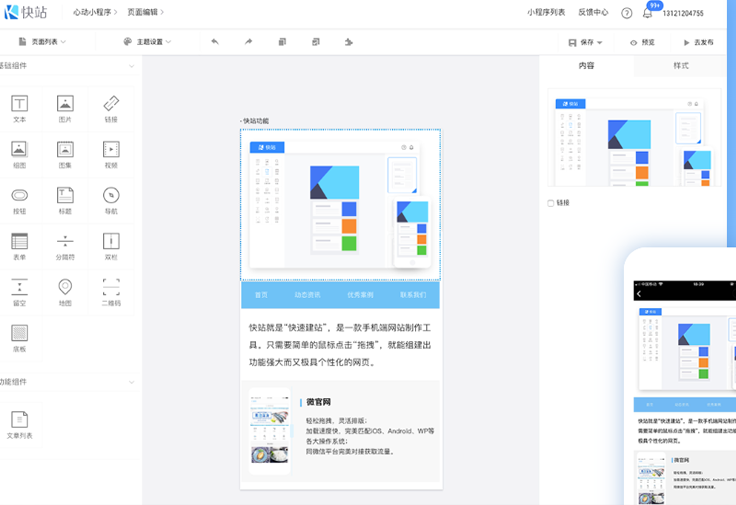This screenshot has height=505, width=736.
Task: Click the account number 13121204755
Action: click(683, 13)
